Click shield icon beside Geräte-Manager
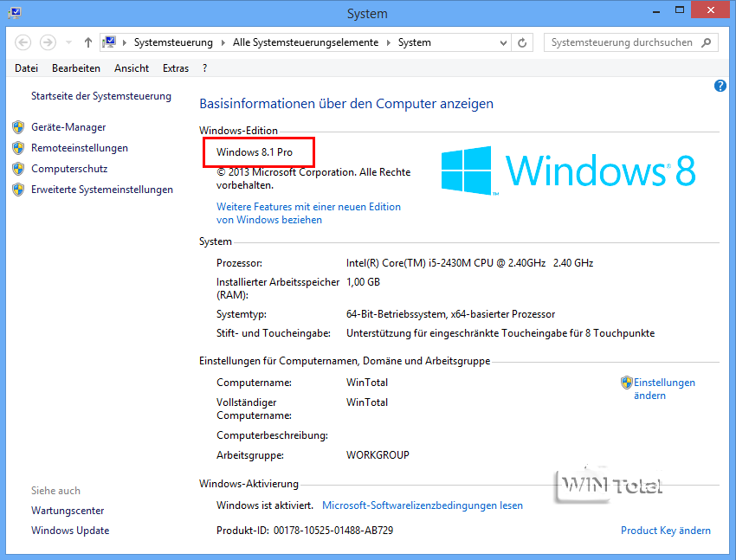This screenshot has width=736, height=560. 18,127
